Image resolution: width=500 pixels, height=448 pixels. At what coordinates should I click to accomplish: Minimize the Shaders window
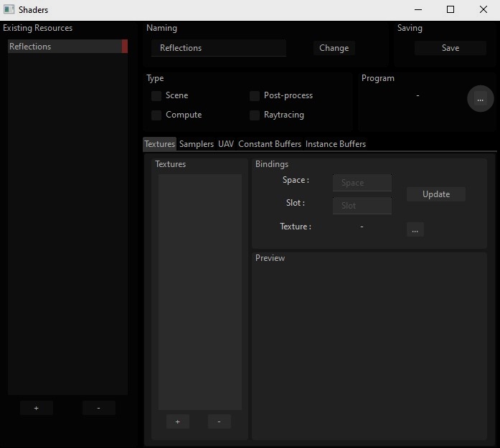tap(418, 9)
